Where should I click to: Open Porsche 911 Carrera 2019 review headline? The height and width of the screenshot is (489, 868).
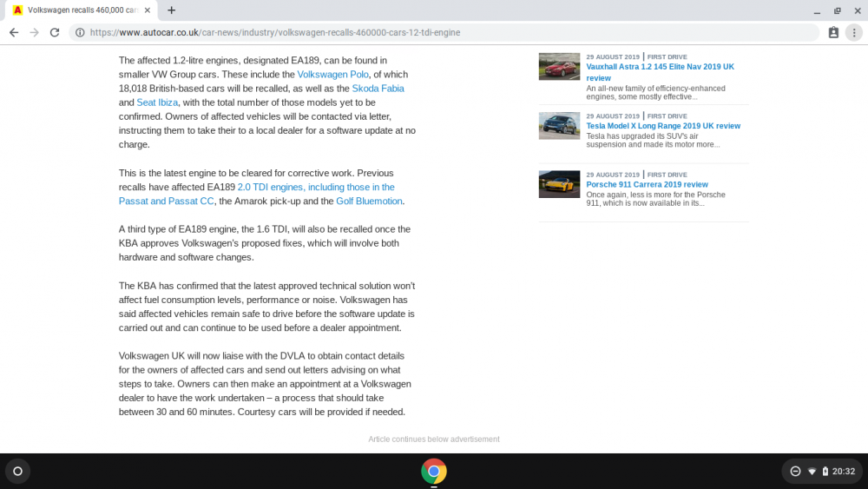pos(648,184)
